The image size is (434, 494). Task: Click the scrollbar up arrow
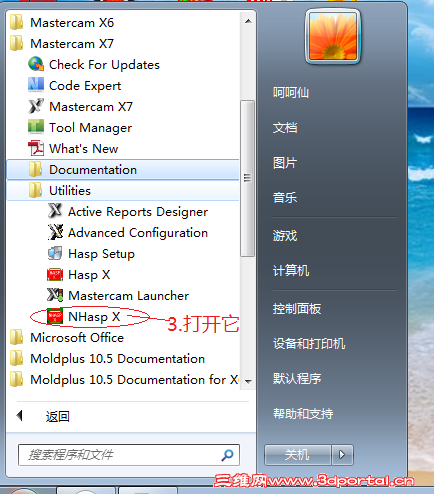[248, 21]
